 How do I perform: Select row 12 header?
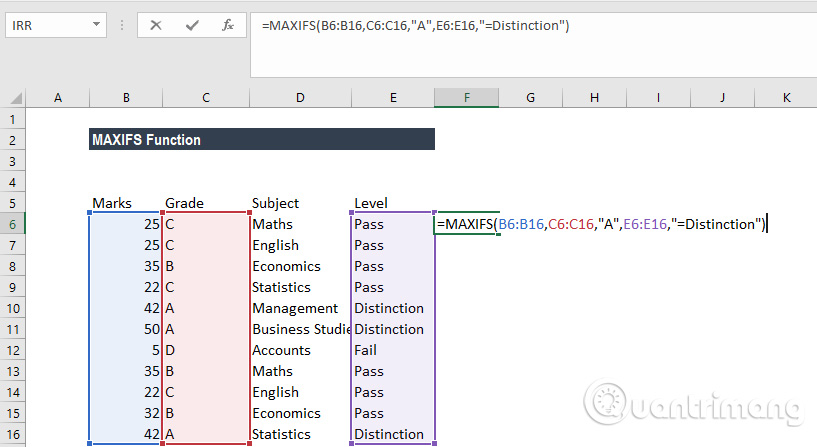click(x=13, y=351)
